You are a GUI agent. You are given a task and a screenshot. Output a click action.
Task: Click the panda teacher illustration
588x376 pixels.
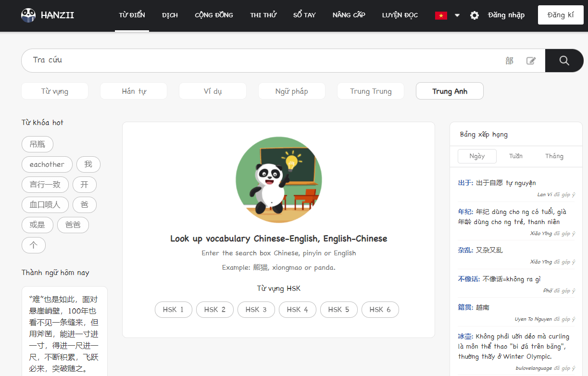click(278, 180)
